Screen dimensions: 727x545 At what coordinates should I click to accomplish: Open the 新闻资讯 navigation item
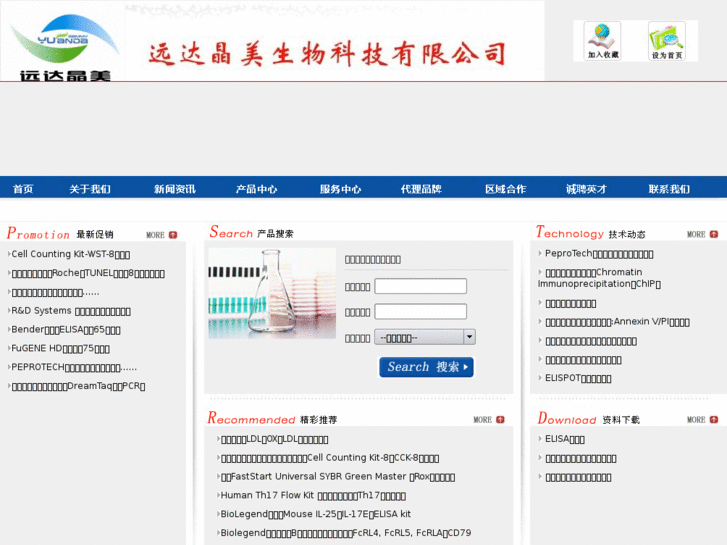[174, 189]
